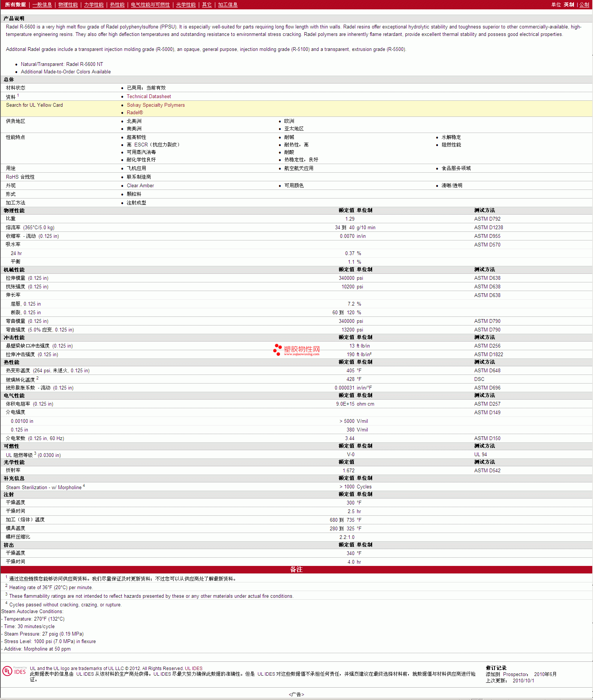Open the Solvay Specialty Polymers link

click(x=156, y=105)
